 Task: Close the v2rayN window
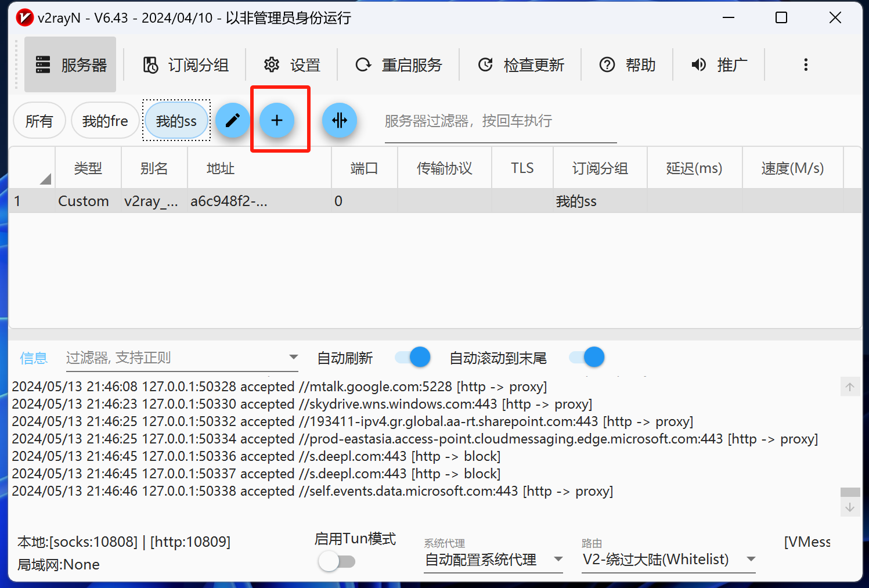pos(835,17)
